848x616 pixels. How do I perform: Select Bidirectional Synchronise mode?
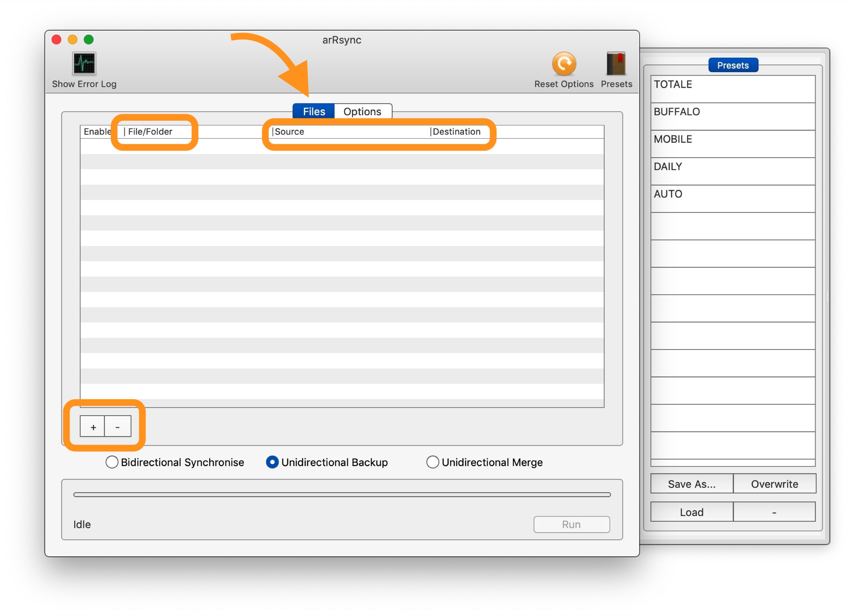(x=112, y=462)
